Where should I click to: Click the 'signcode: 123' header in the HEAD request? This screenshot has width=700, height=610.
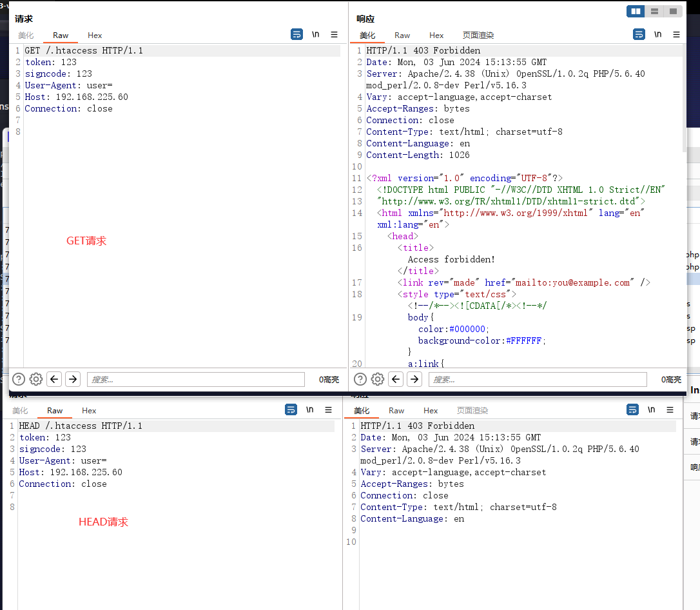coord(53,449)
